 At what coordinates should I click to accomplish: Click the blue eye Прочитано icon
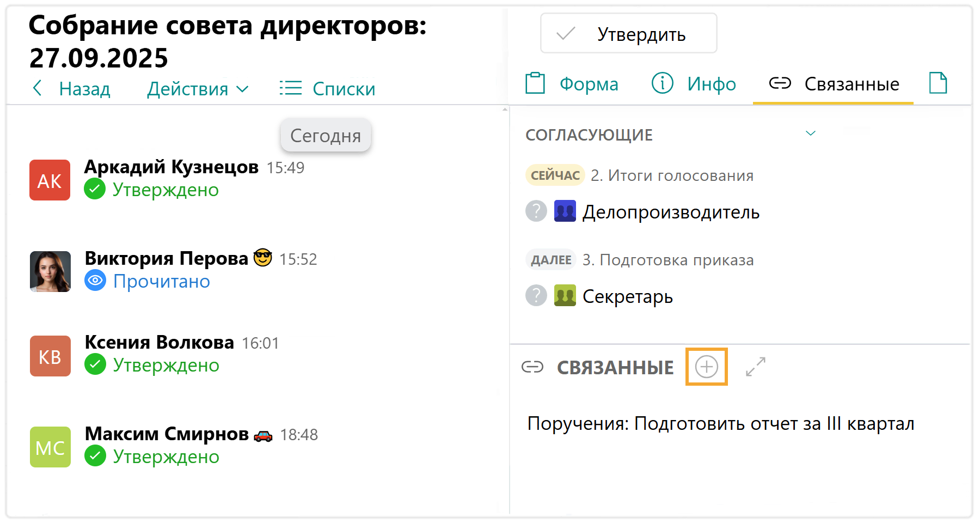95,281
